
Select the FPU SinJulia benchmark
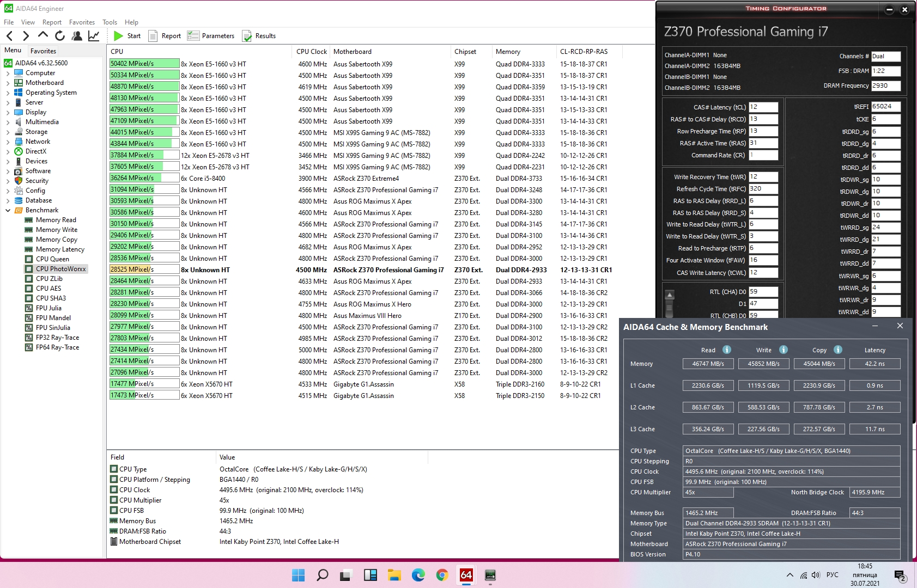(x=53, y=328)
